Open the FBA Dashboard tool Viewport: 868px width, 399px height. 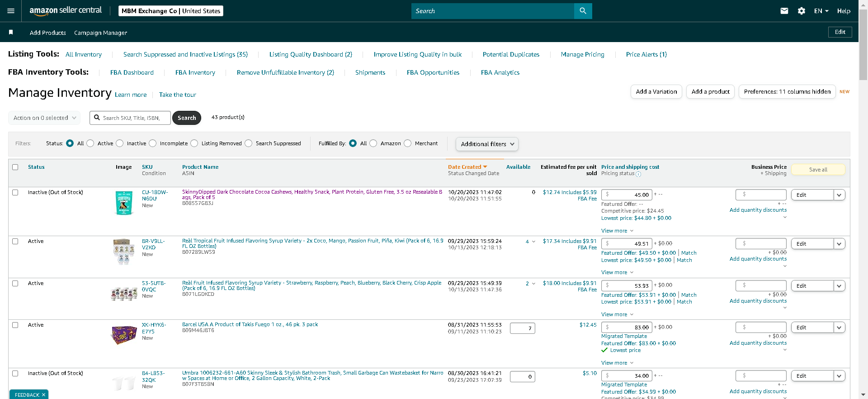(x=132, y=72)
